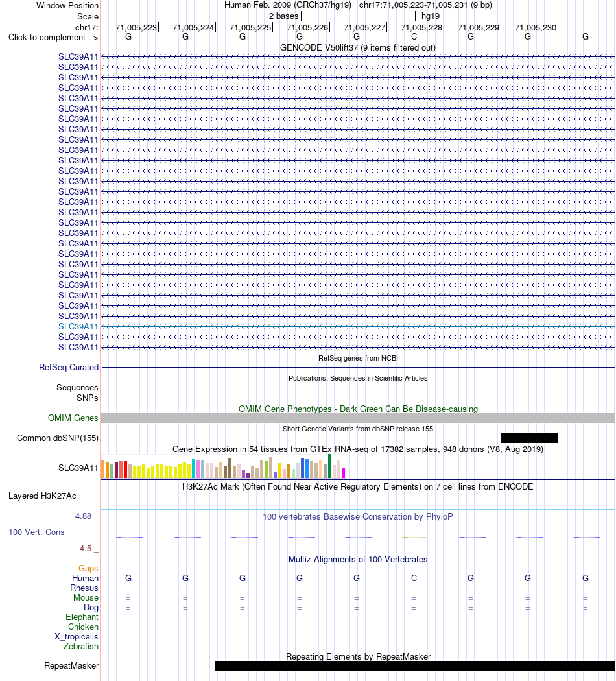This screenshot has width=616, height=681.
Task: Select the light-blue SLC39A11 transcript label
Action: 78,327
